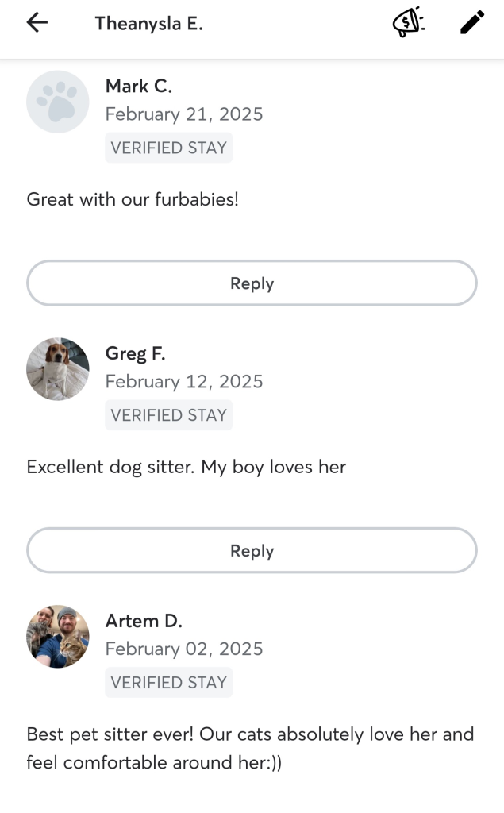
Task: Go back with the arrow icon
Action: [37, 23]
